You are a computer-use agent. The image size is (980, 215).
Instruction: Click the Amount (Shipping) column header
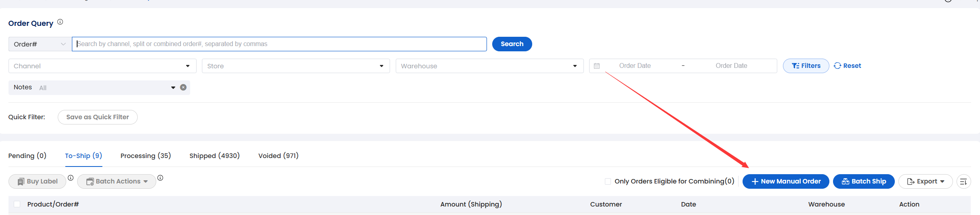(471, 204)
